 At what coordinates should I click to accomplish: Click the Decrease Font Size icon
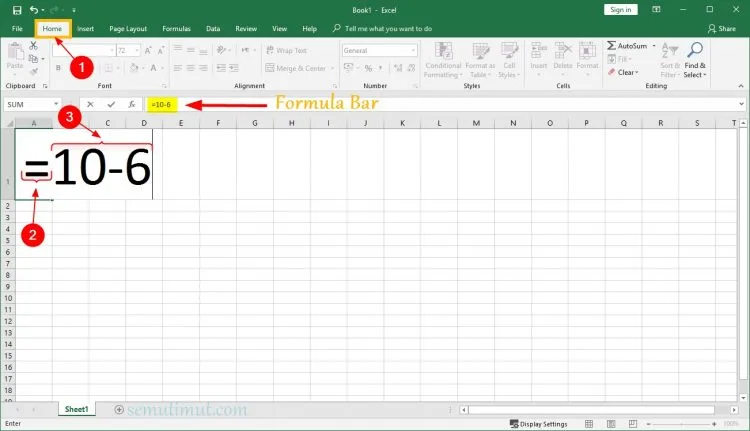pos(161,50)
